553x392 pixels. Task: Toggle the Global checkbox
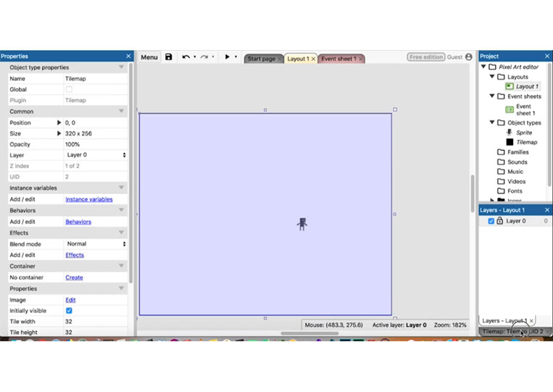tap(69, 89)
